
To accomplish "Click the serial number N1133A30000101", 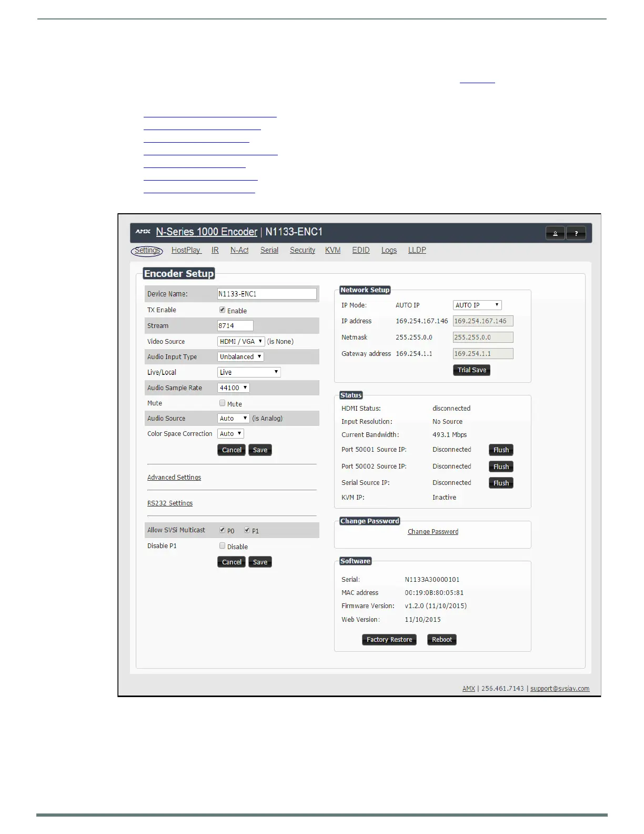I will click(x=432, y=580).
